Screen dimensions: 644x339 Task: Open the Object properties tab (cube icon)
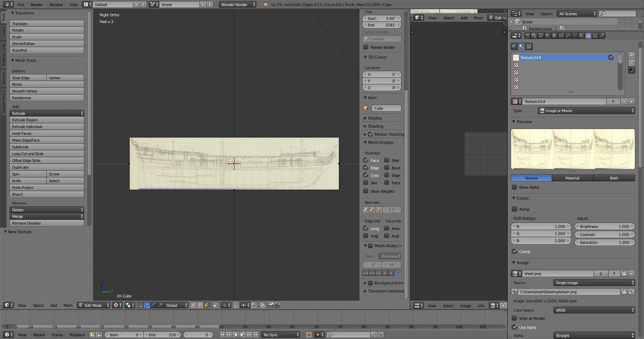pos(554,36)
